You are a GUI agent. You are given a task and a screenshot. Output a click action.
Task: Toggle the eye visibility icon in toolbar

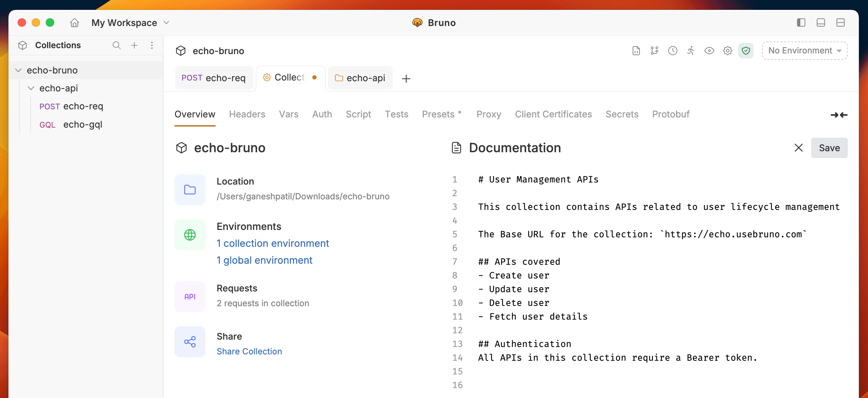tap(709, 51)
